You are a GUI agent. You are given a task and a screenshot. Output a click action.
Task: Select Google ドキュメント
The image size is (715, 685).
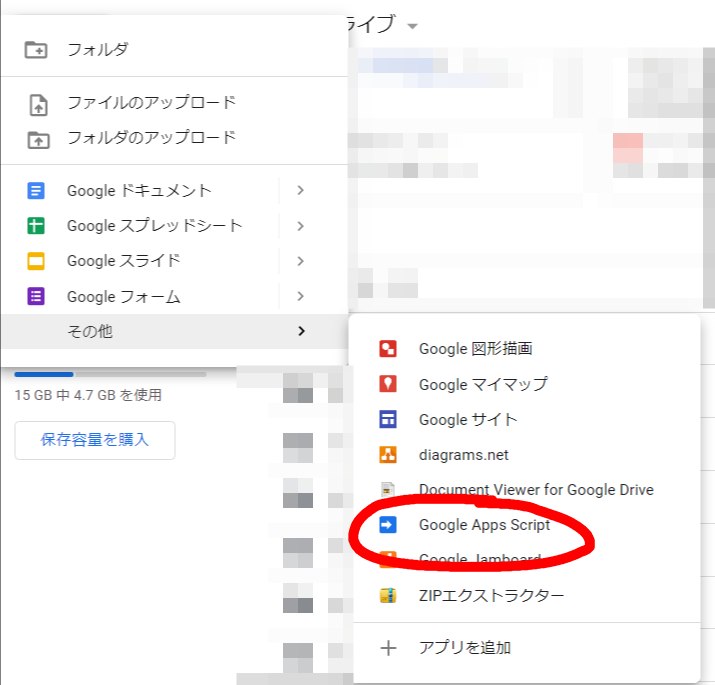click(140, 191)
